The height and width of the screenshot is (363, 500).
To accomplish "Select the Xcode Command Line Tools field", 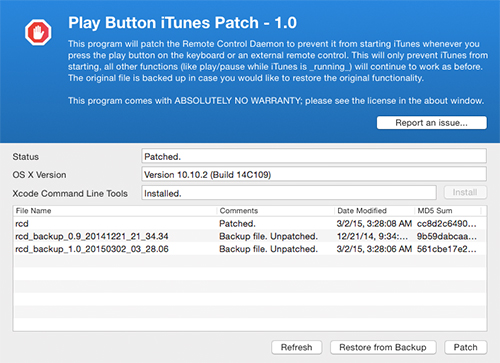I will (x=289, y=193).
